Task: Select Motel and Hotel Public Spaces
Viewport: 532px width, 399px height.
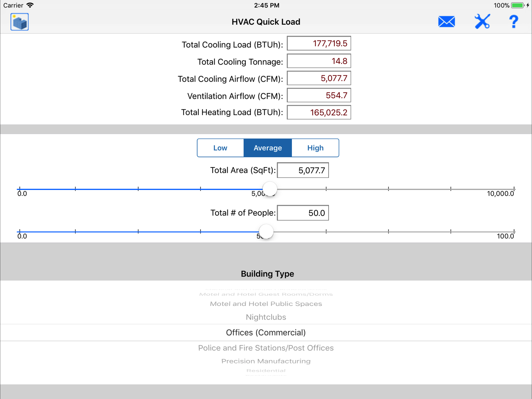Action: [266, 304]
